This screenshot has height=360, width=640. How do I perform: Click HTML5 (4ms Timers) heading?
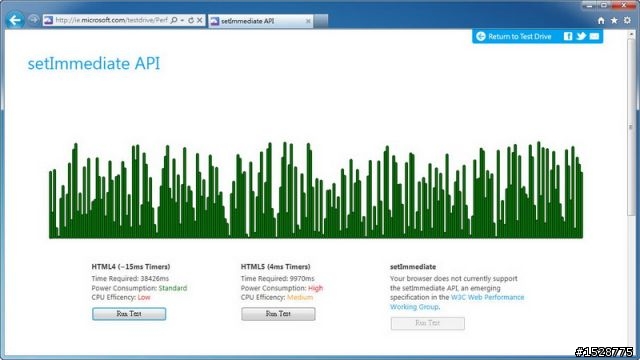pos(276,267)
